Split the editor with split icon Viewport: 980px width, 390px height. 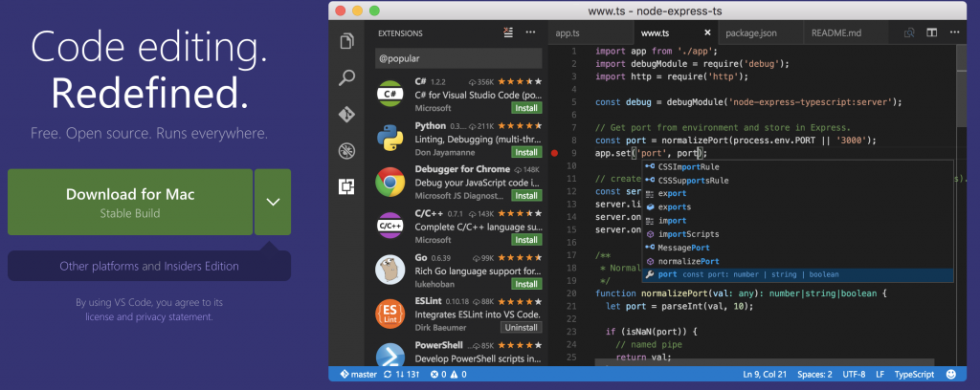pos(931,32)
